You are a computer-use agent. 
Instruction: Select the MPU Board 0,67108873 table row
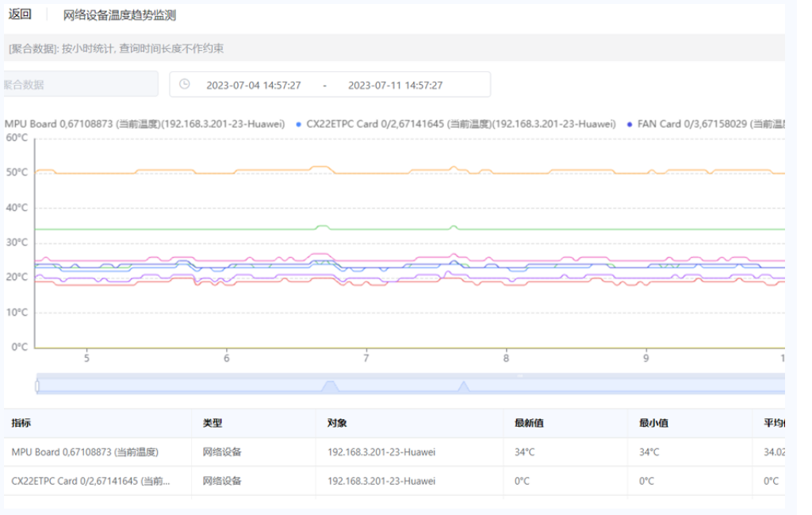(85, 452)
